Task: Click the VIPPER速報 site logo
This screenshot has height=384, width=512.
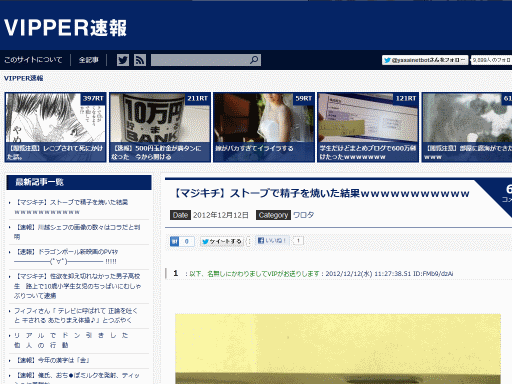Action: [65, 28]
